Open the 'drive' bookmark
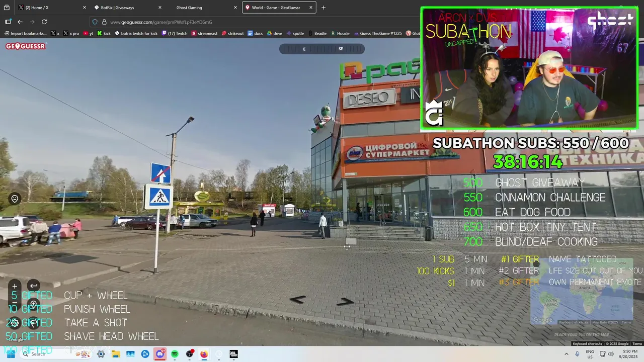 pyautogui.click(x=275, y=34)
